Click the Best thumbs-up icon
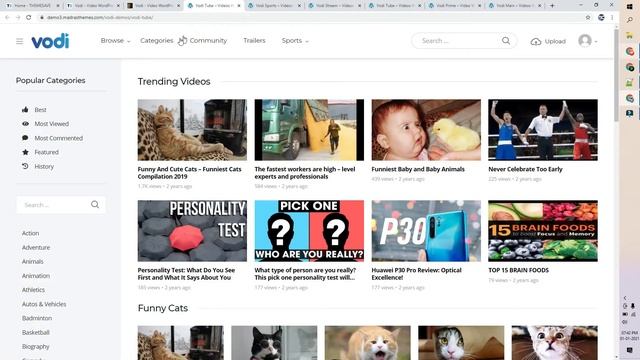640x360 pixels. click(25, 109)
